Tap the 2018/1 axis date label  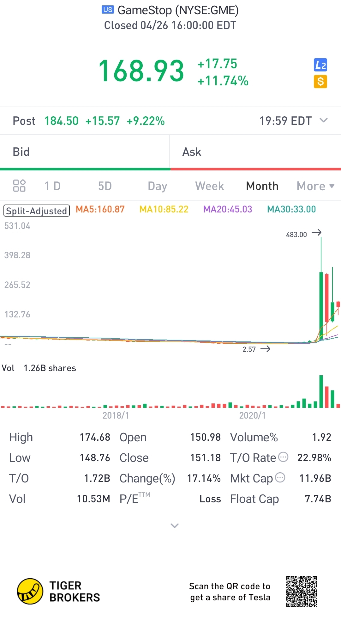click(x=116, y=415)
